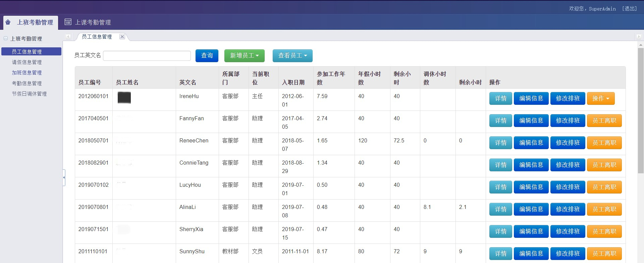Click 退出 to log out
This screenshot has height=263, width=644.
click(629, 9)
